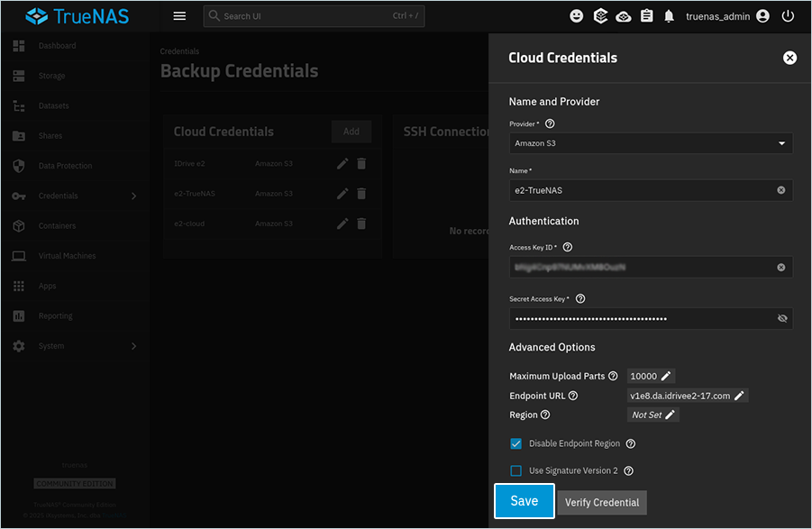
Task: Enable Use Signature Version 2
Action: (516, 470)
